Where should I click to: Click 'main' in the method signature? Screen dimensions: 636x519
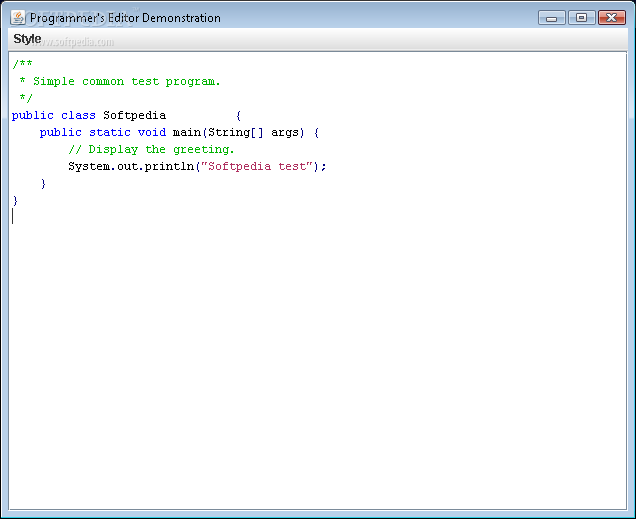(x=187, y=133)
